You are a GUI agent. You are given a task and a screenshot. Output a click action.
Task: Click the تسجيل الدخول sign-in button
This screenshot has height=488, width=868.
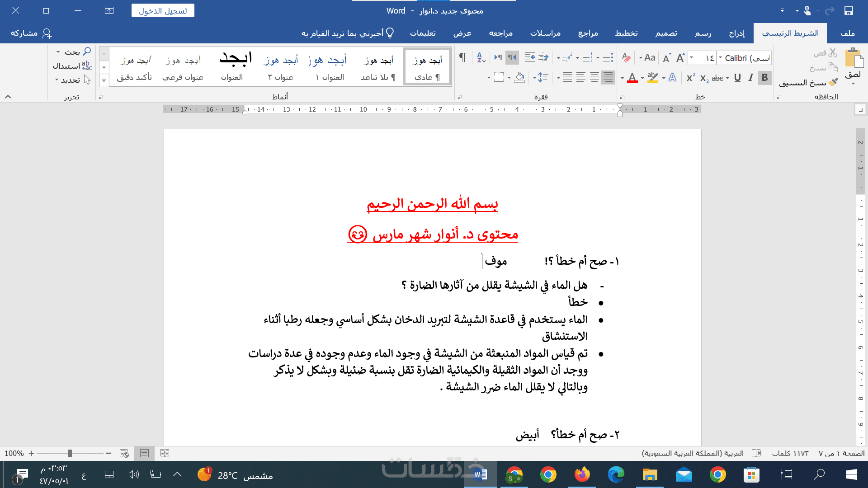click(x=163, y=10)
